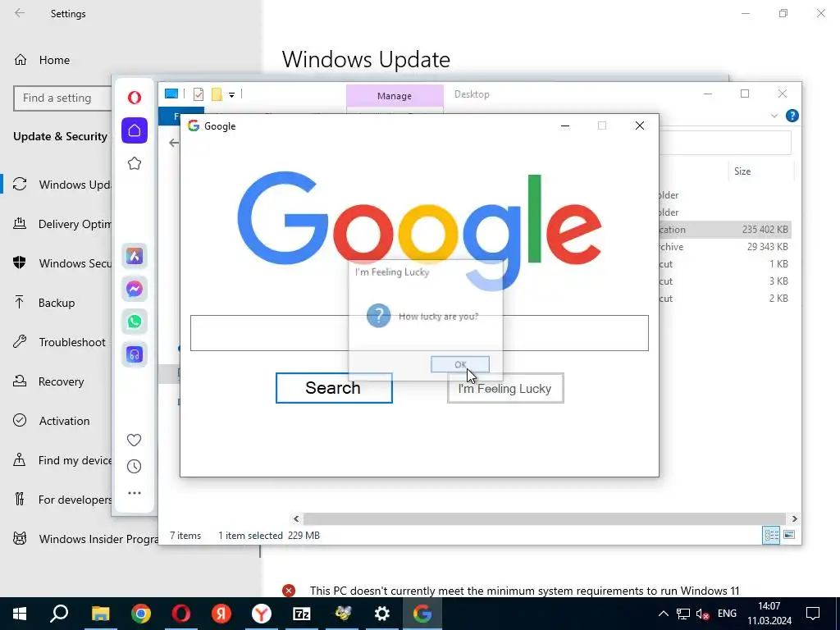Open the Player headphones icon in Opera sidebar

(x=135, y=354)
